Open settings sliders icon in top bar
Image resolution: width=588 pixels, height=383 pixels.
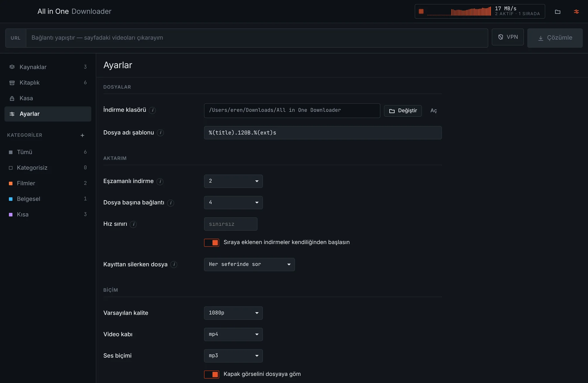[576, 12]
